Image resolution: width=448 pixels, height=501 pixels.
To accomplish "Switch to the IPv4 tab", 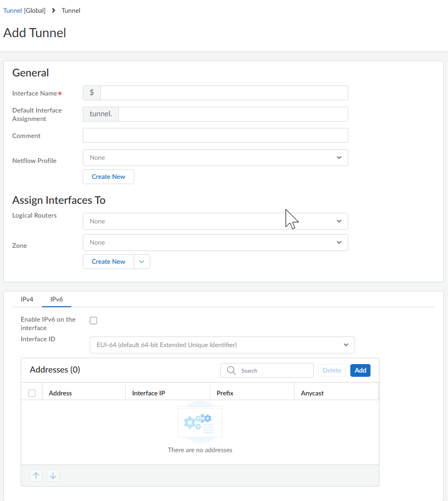I will (x=27, y=299).
